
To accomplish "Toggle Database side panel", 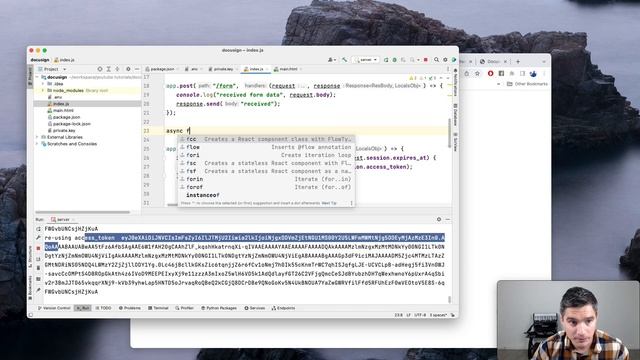I will (x=455, y=115).
